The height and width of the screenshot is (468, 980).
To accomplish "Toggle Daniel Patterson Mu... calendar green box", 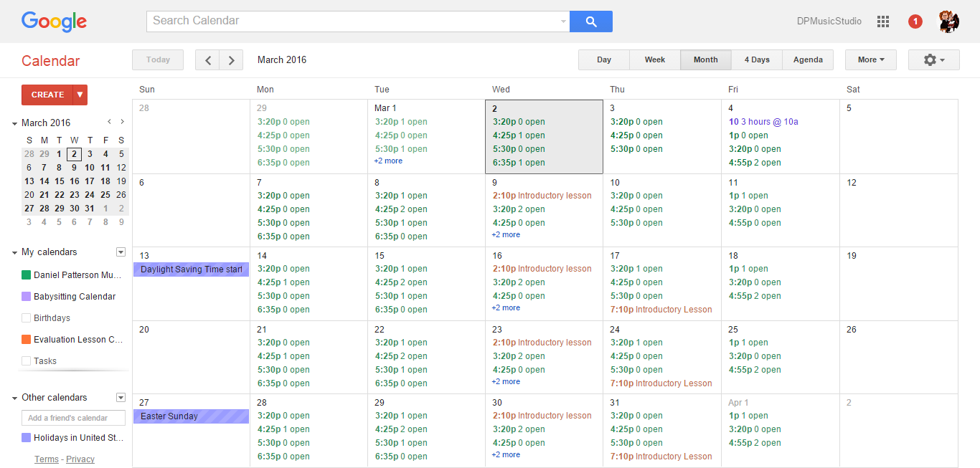I will tap(27, 275).
